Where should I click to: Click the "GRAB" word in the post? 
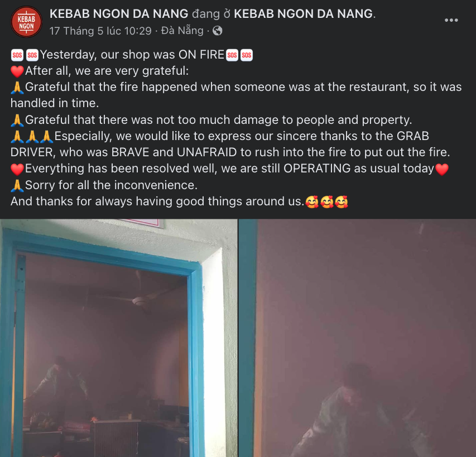tap(412, 136)
